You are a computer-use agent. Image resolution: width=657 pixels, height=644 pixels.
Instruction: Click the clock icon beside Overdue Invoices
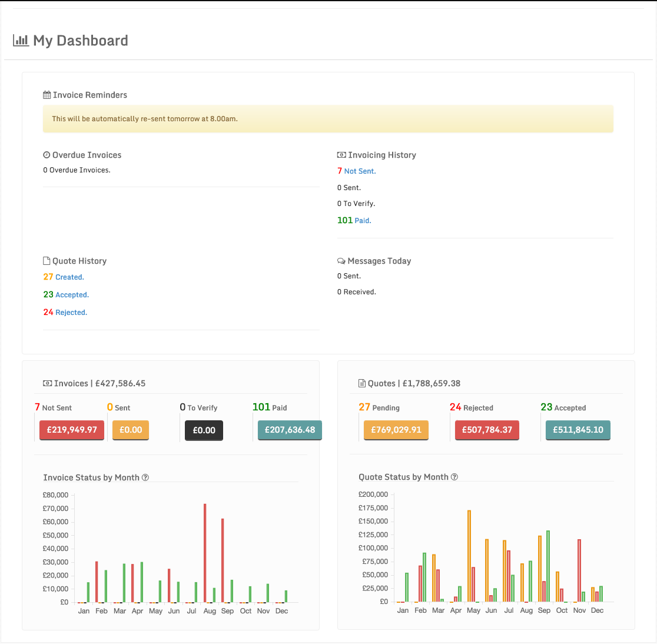47,155
